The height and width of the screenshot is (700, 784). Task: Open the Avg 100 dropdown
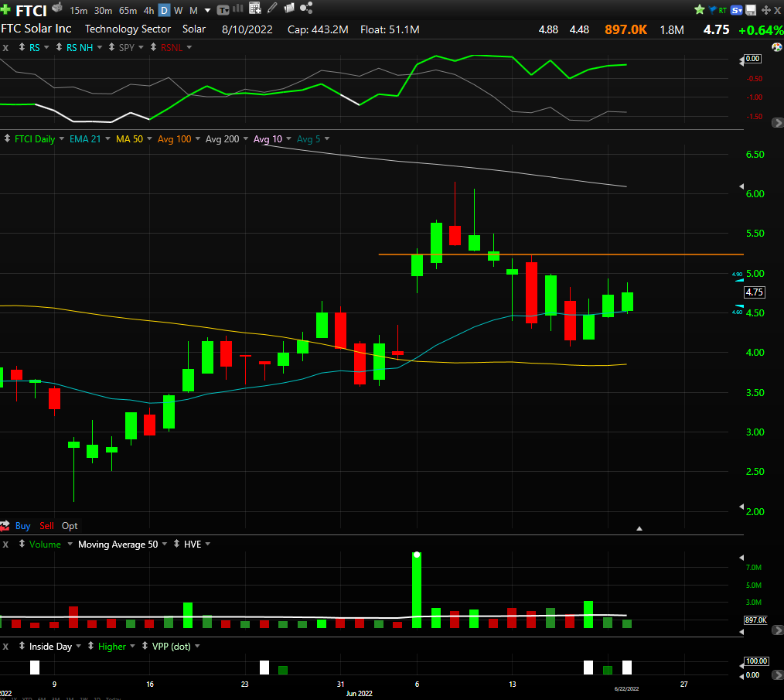coord(197,138)
